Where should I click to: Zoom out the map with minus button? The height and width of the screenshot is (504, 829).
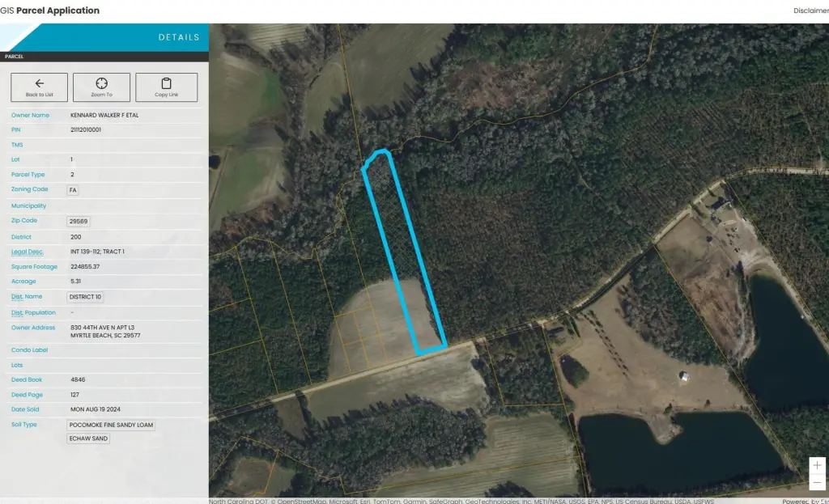817,482
